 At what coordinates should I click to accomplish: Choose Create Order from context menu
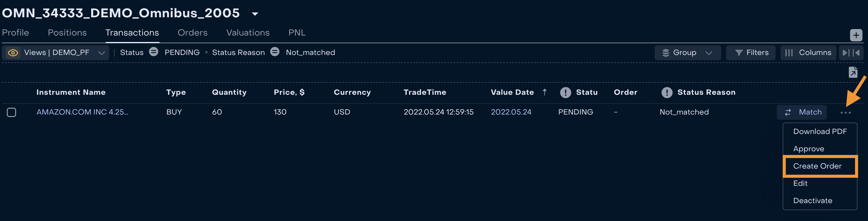coord(817,166)
